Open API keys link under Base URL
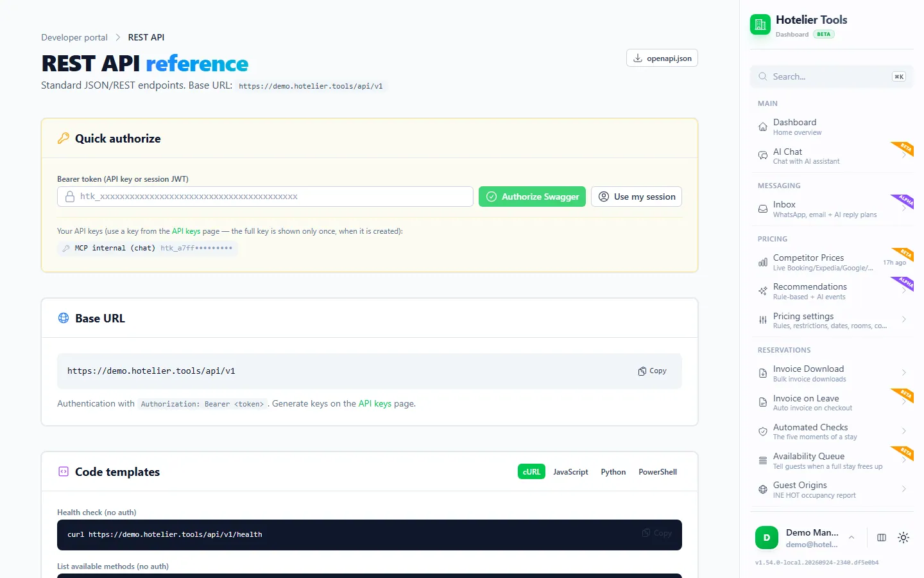The height and width of the screenshot is (578, 924). point(375,403)
